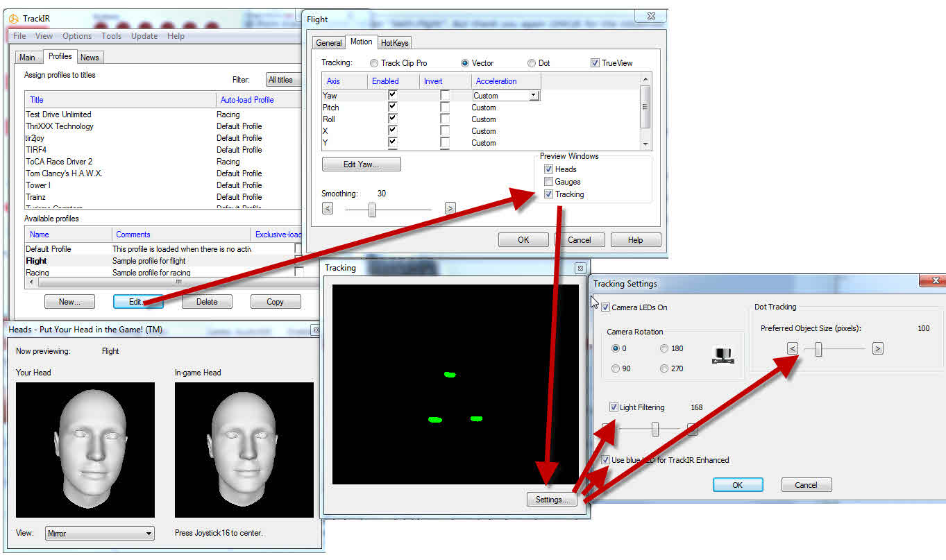Open the View menu

pos(44,36)
